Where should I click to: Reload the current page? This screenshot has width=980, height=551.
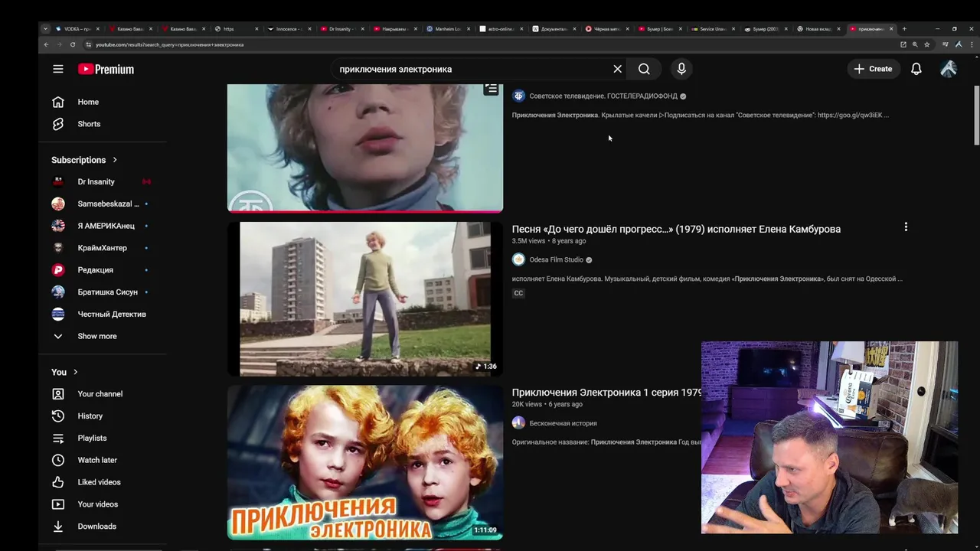(73, 44)
